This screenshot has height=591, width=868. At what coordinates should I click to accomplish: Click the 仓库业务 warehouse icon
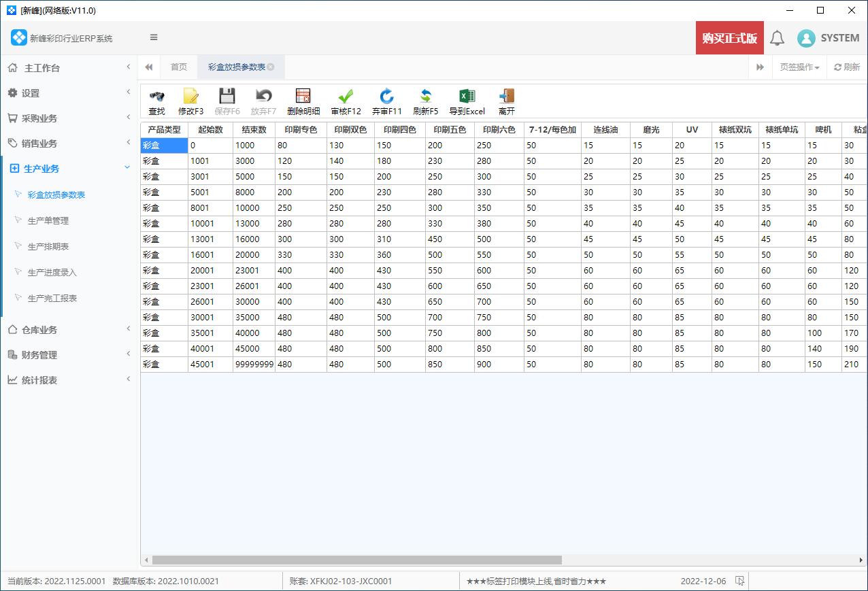click(x=12, y=329)
